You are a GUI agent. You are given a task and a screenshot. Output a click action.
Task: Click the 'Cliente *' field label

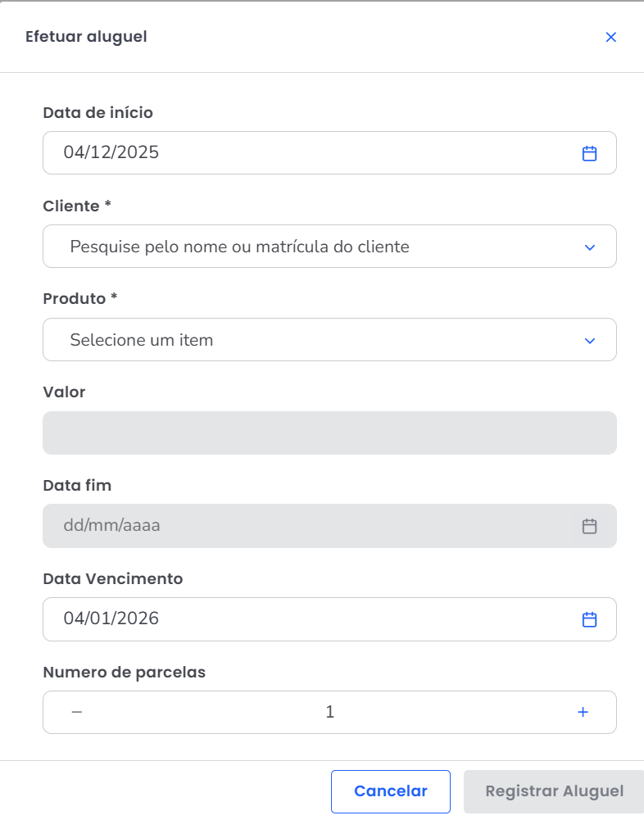point(77,206)
